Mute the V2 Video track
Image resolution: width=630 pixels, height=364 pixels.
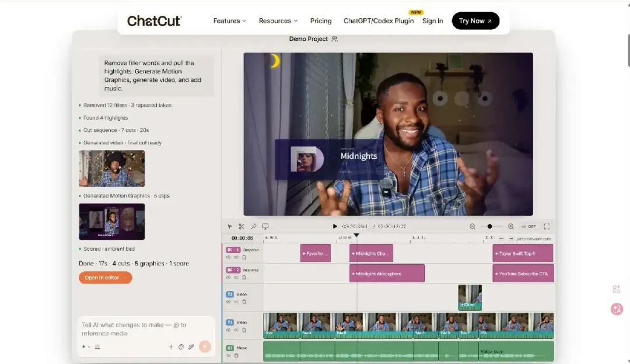236,302
